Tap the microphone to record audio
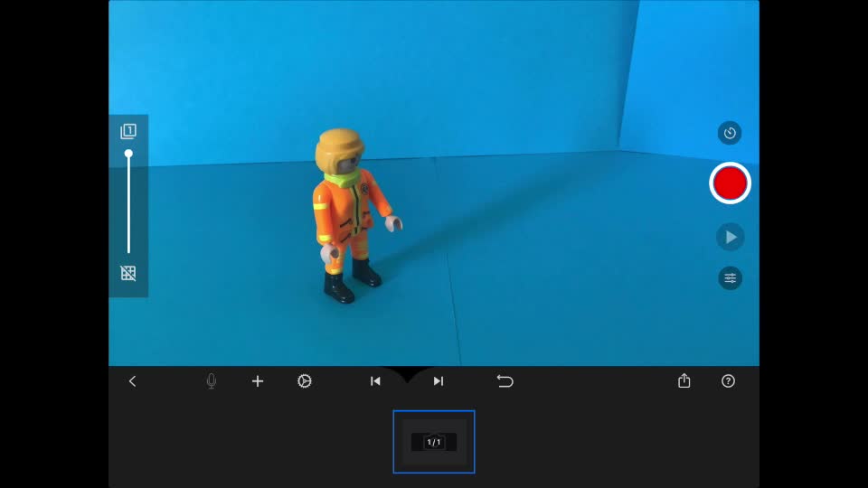868x488 pixels. point(212,381)
